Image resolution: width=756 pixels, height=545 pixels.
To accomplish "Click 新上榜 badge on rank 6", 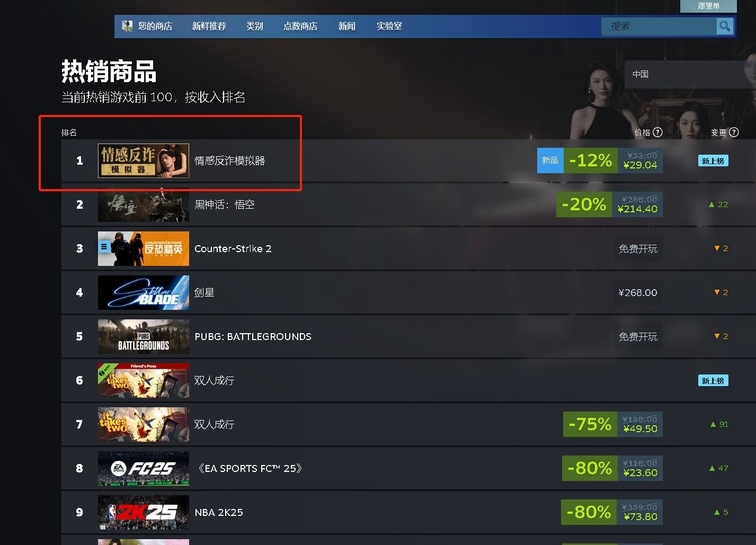I will pos(713,381).
